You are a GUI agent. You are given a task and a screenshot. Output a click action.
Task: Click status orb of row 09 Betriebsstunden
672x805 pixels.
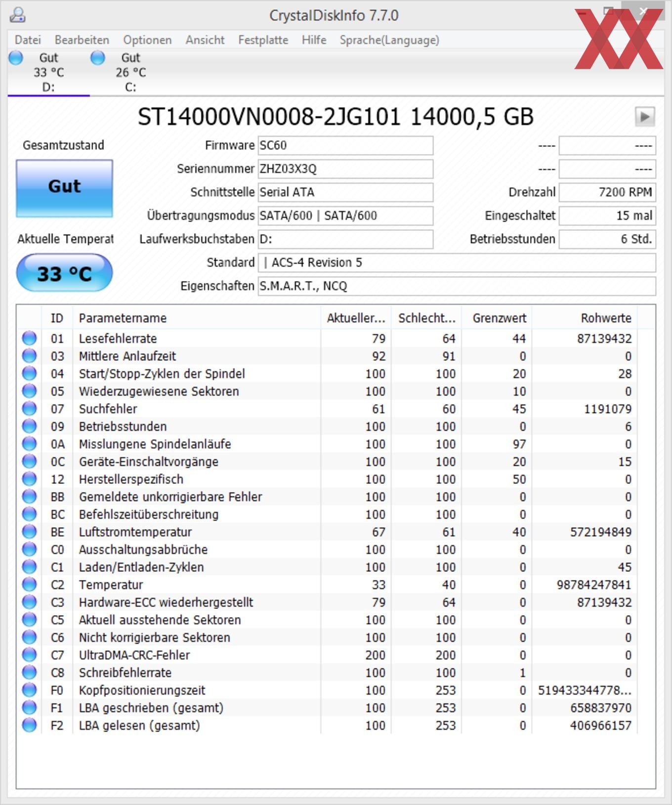(x=30, y=426)
